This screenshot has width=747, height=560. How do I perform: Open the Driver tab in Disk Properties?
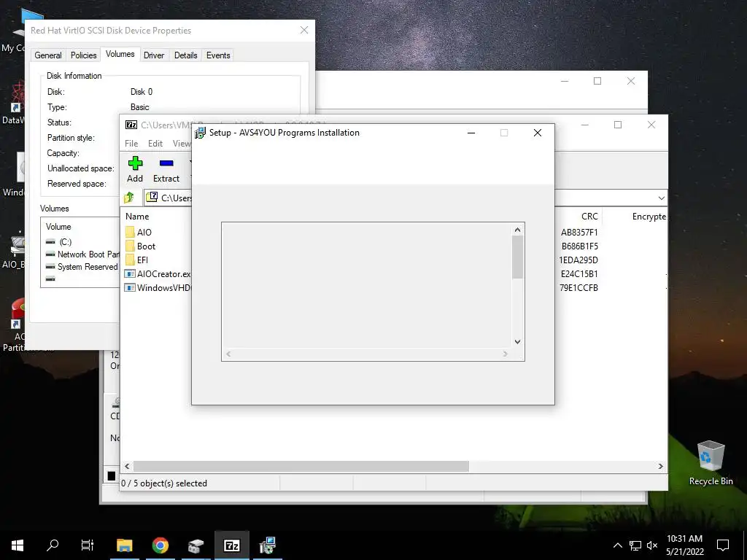click(154, 55)
